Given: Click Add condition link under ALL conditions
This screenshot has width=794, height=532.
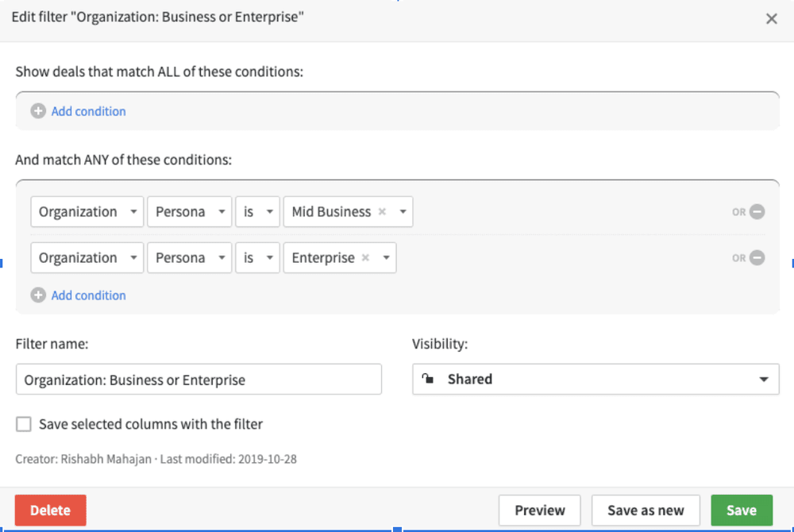Looking at the screenshot, I should click(88, 111).
